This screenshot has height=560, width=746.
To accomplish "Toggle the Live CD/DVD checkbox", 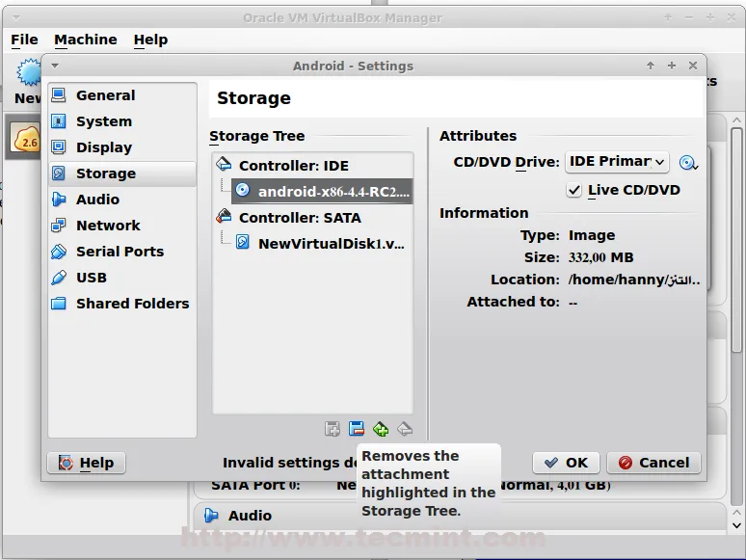I will click(x=574, y=190).
